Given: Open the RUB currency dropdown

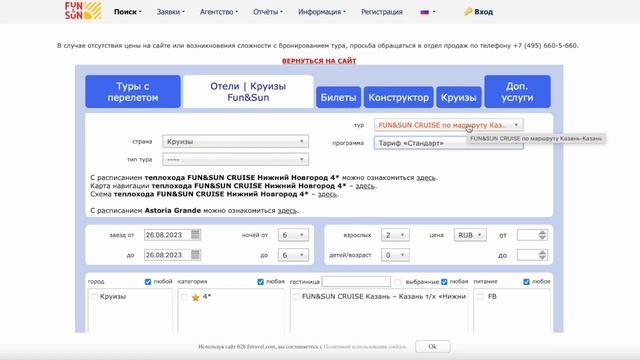Looking at the screenshot, I should (470, 235).
